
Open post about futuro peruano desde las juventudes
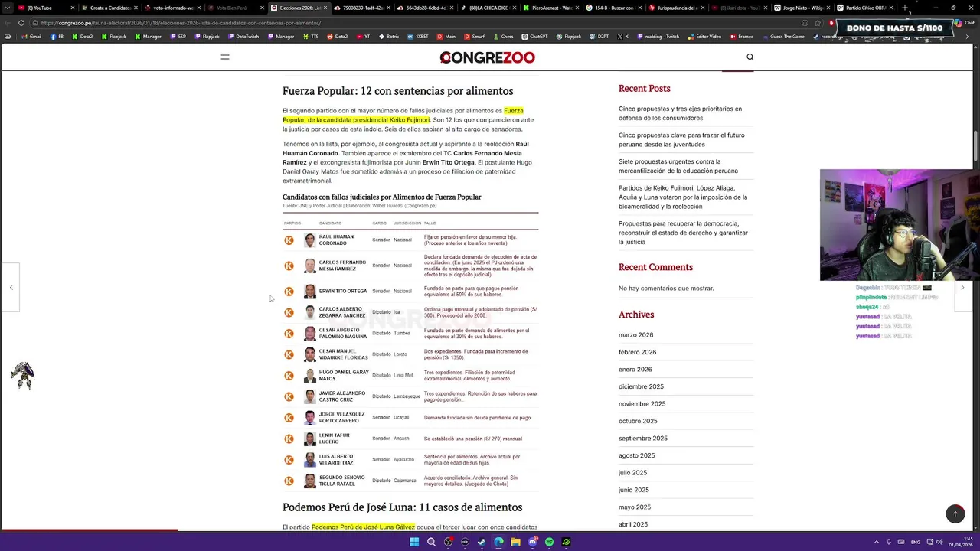click(681, 140)
